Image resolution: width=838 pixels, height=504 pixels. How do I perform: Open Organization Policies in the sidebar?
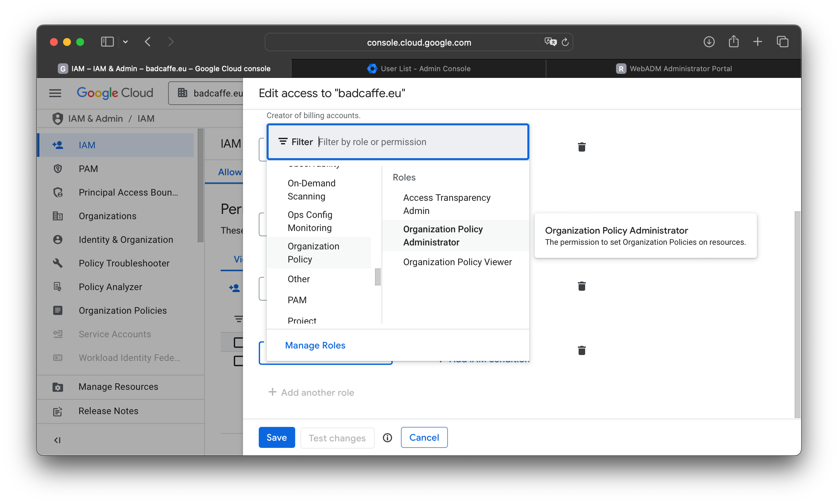pos(116,310)
